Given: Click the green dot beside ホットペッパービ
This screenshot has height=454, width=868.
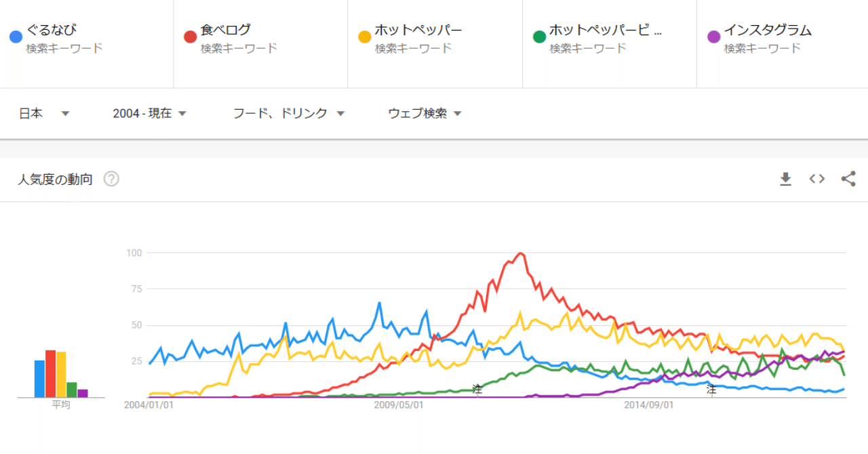Looking at the screenshot, I should click(538, 36).
